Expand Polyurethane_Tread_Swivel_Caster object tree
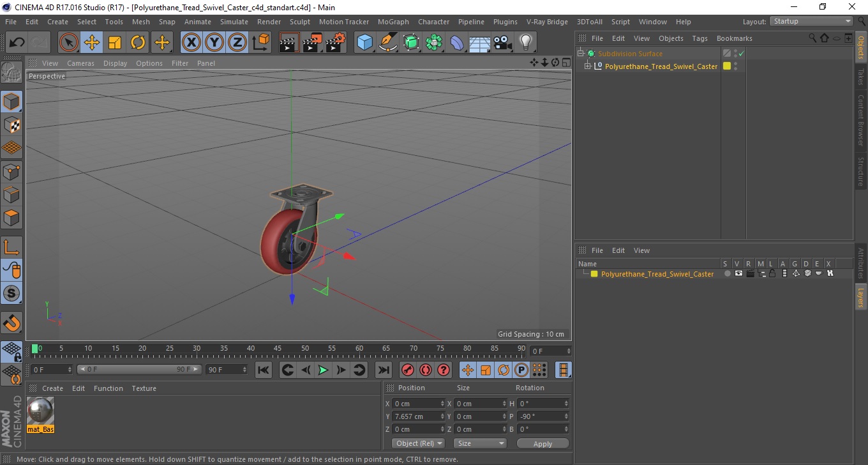The height and width of the screenshot is (465, 868). pos(588,66)
